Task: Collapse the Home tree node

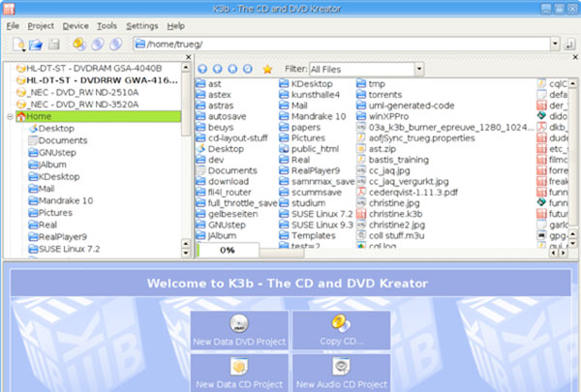Action: (x=10, y=117)
